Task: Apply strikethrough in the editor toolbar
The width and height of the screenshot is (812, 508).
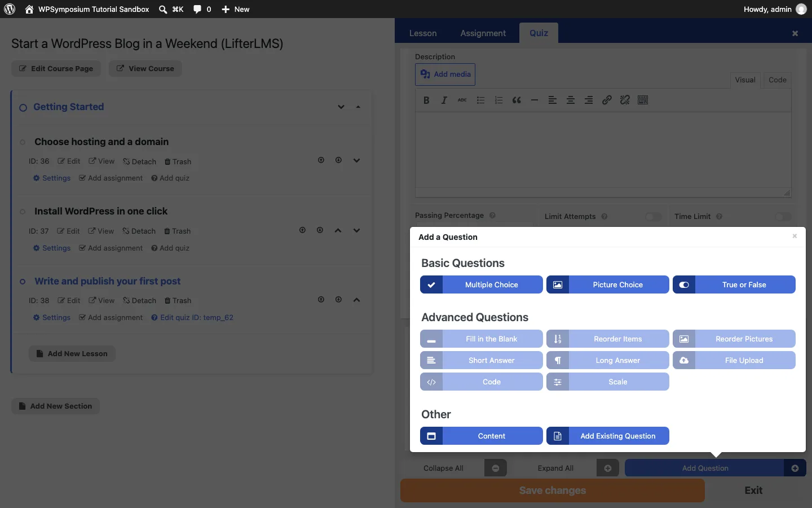Action: pyautogui.click(x=462, y=100)
